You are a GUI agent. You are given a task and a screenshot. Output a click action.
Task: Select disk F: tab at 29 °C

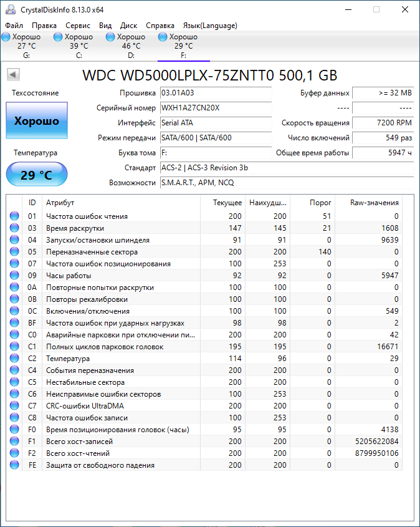pos(183,46)
